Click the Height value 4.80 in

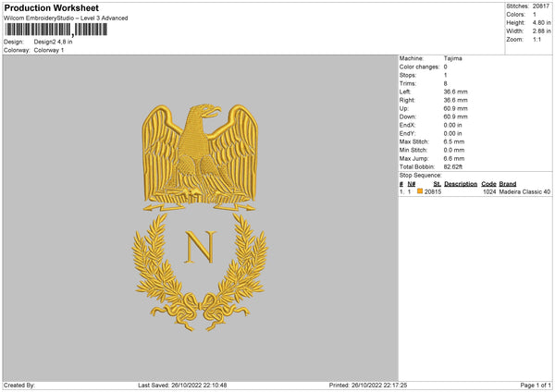[x=541, y=22]
